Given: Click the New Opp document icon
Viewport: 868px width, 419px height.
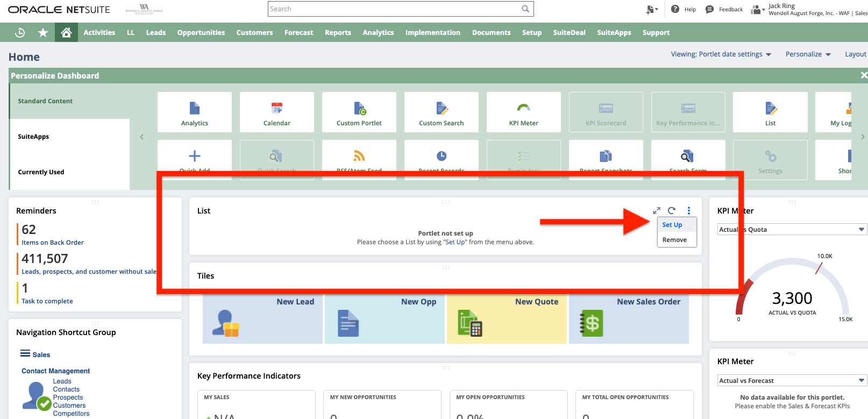Looking at the screenshot, I should click(x=348, y=323).
